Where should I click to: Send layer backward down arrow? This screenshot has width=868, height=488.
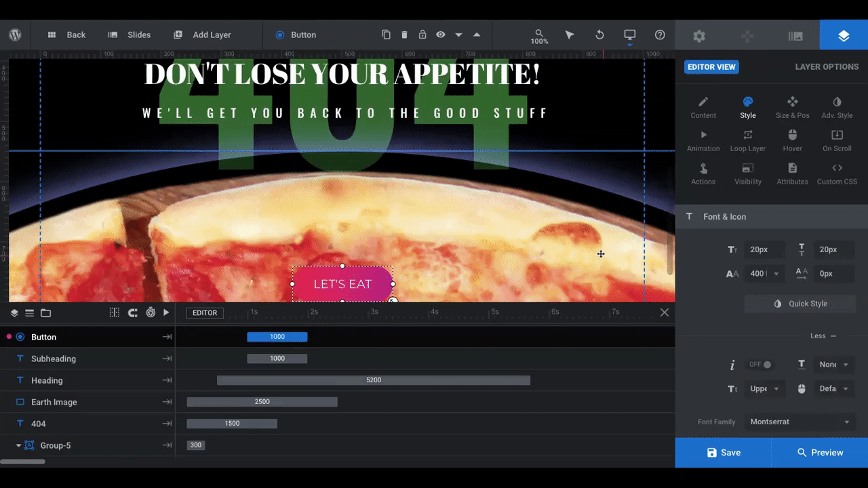pyautogui.click(x=459, y=35)
